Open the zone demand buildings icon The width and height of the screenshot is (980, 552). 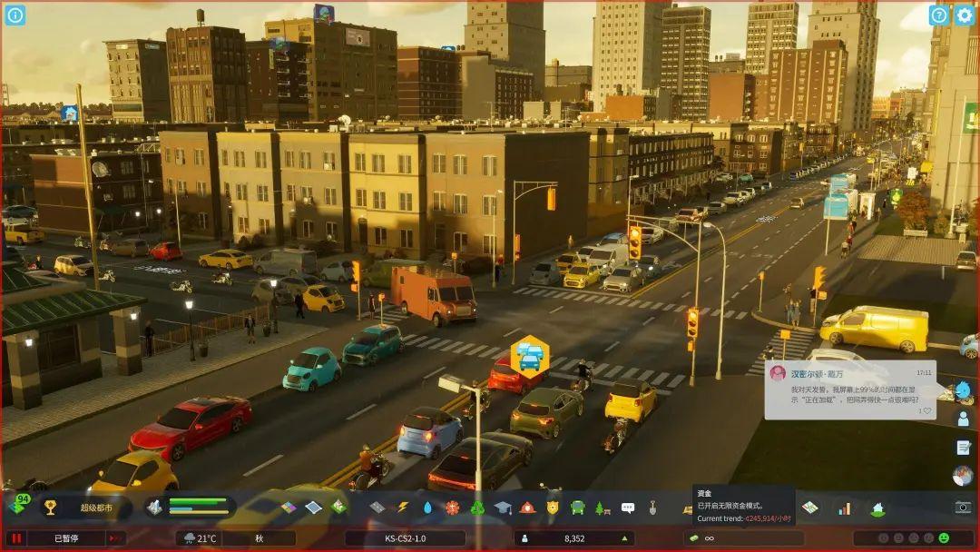pyautogui.click(x=154, y=508)
